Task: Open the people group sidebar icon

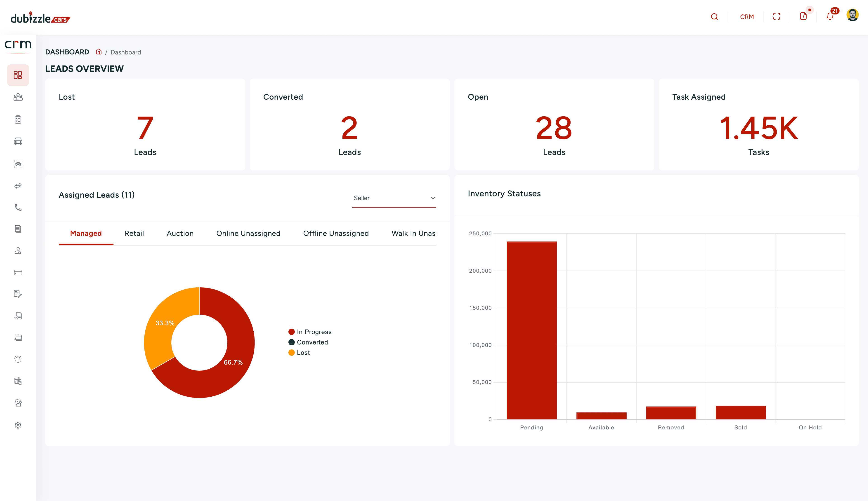Action: pos(18,97)
